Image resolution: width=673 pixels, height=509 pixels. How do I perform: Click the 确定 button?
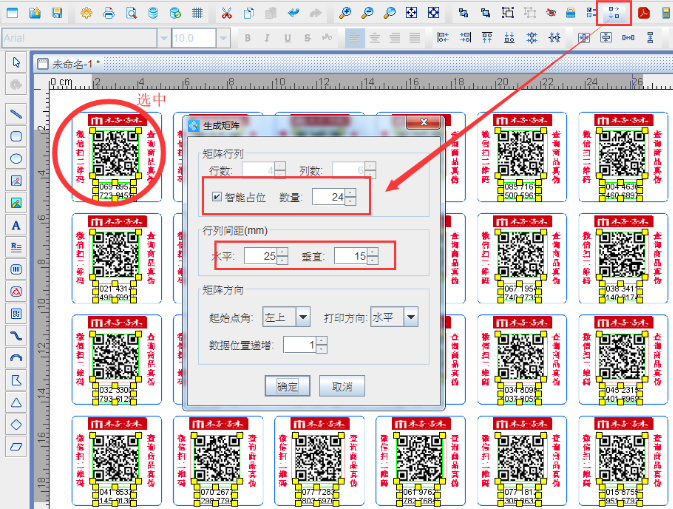click(x=287, y=386)
